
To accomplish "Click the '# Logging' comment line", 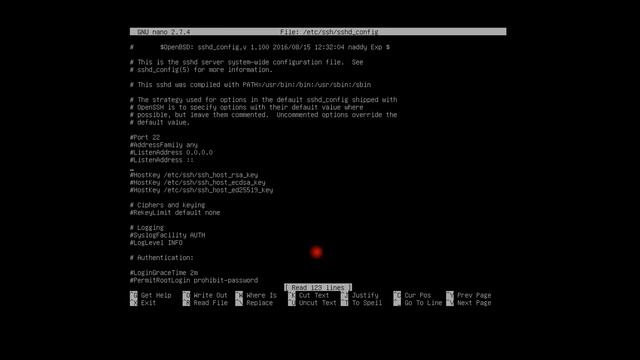I will [147, 228].
